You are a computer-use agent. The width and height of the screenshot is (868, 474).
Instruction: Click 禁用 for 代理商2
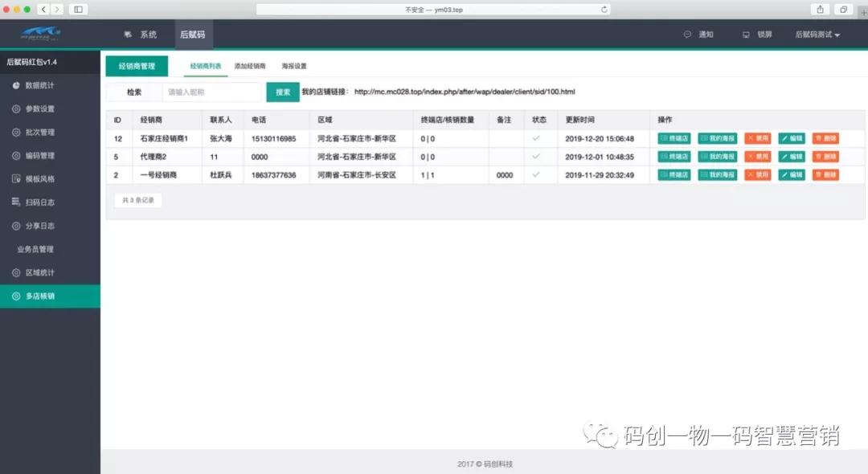pos(758,157)
